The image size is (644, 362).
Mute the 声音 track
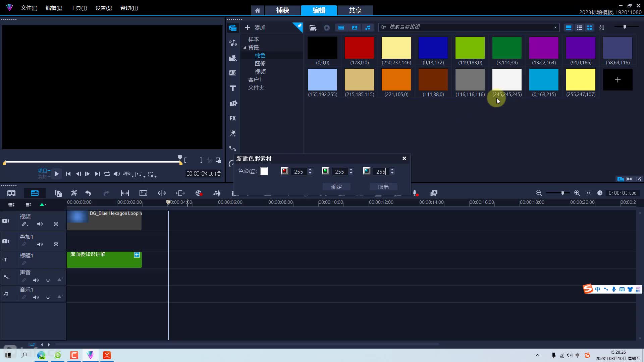pyautogui.click(x=36, y=280)
